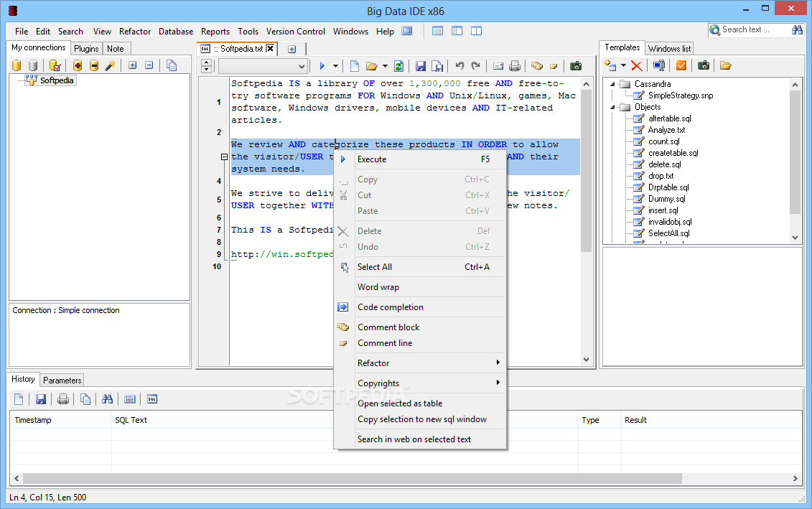The image size is (812, 509).
Task: Click the printer icon in History toolbar
Action: point(63,398)
